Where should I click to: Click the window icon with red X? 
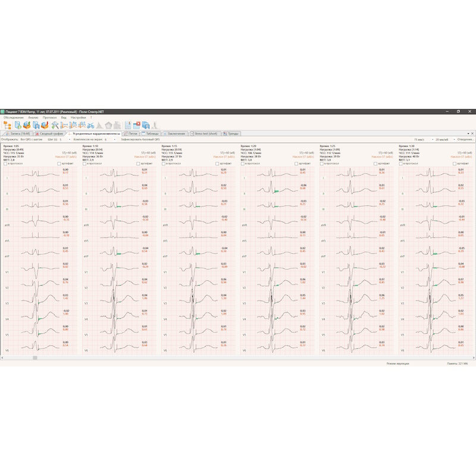click(137, 125)
